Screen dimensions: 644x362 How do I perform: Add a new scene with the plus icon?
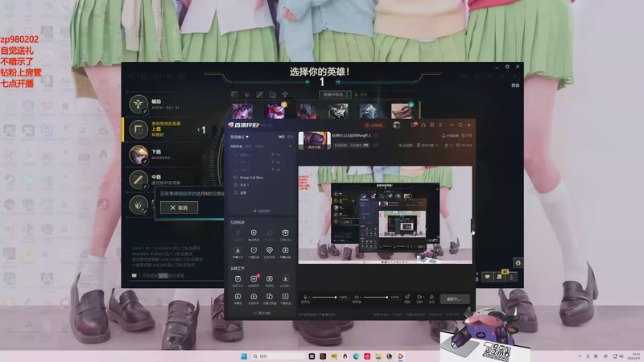pyautogui.click(x=290, y=146)
